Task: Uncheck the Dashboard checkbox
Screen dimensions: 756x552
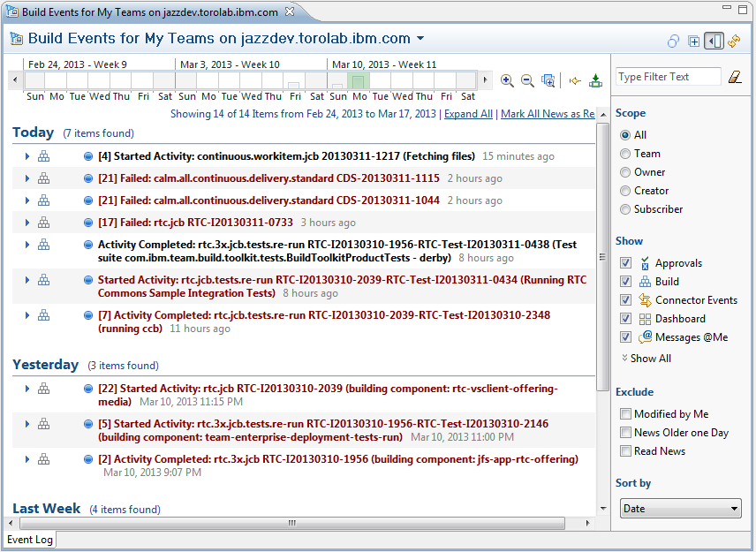Action: point(625,319)
